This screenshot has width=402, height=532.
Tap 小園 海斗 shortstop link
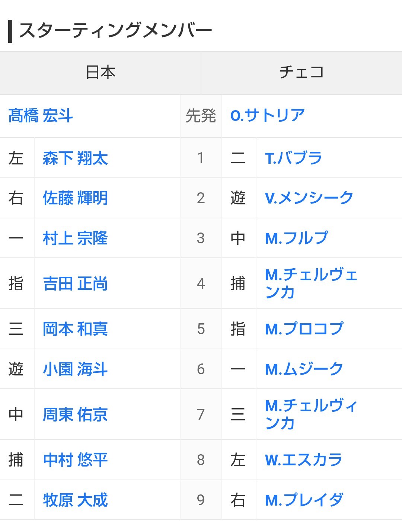coord(75,369)
